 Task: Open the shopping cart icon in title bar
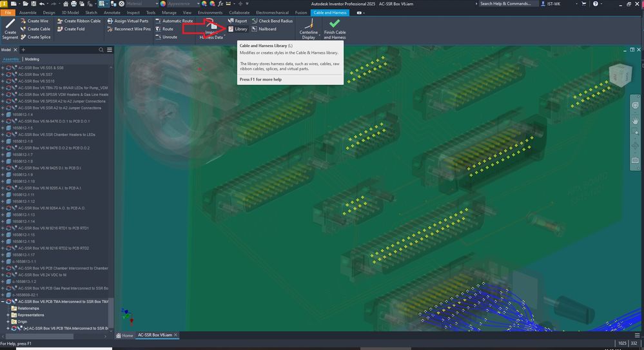point(583,4)
